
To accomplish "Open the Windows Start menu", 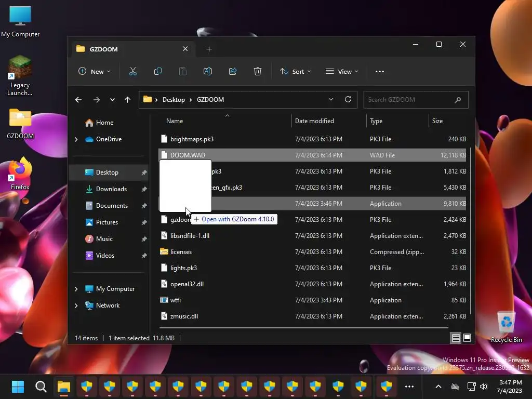I will click(x=18, y=387).
